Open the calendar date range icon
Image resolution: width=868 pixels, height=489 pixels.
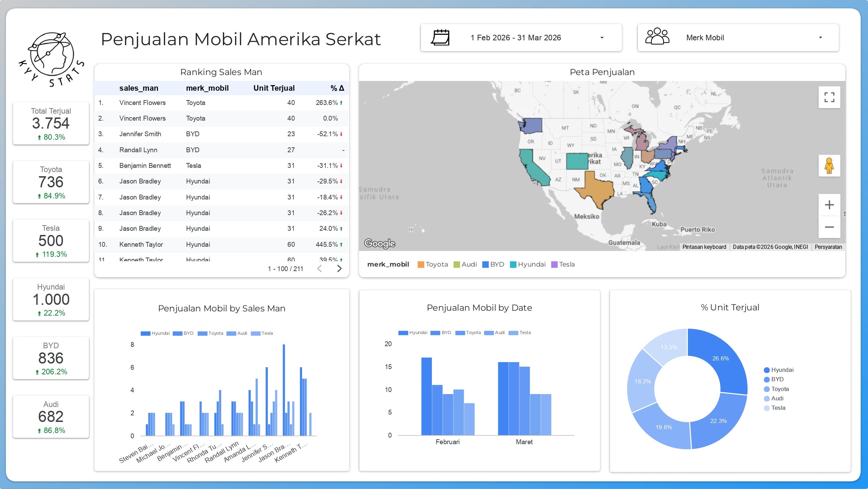pos(440,38)
